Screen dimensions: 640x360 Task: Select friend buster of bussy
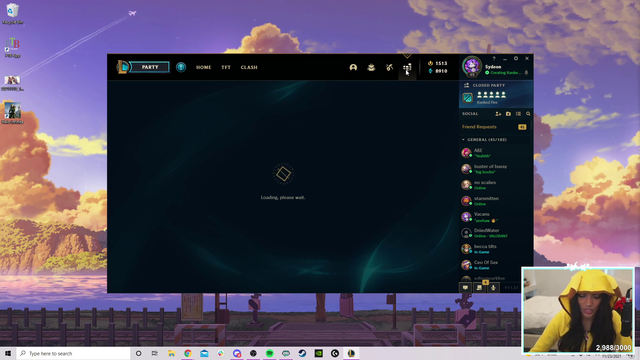(x=495, y=169)
